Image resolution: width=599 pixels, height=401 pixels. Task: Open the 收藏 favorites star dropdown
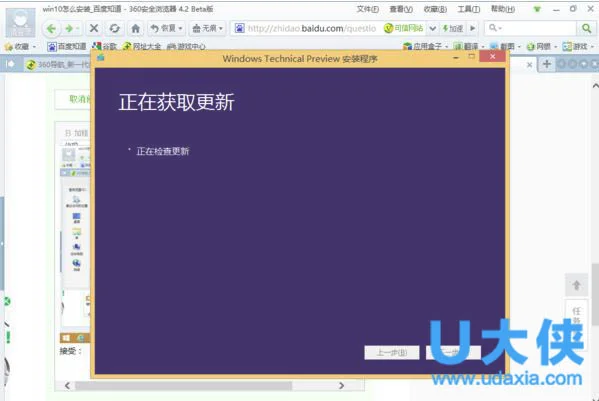(19, 47)
